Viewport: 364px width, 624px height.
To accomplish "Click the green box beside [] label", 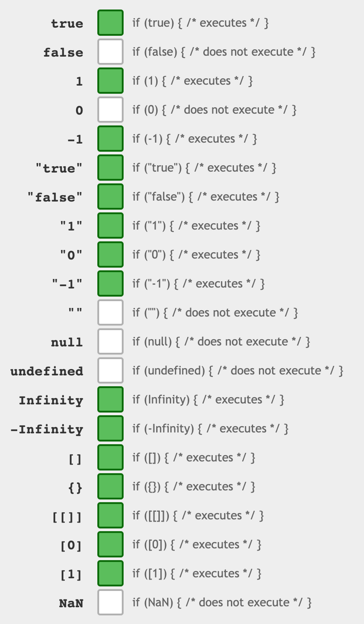I will click(110, 457).
